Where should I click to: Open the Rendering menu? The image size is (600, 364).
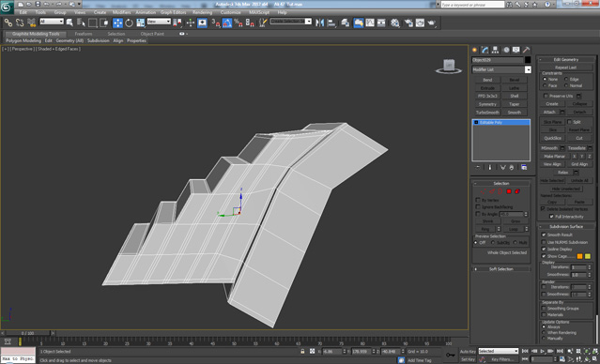(x=202, y=12)
